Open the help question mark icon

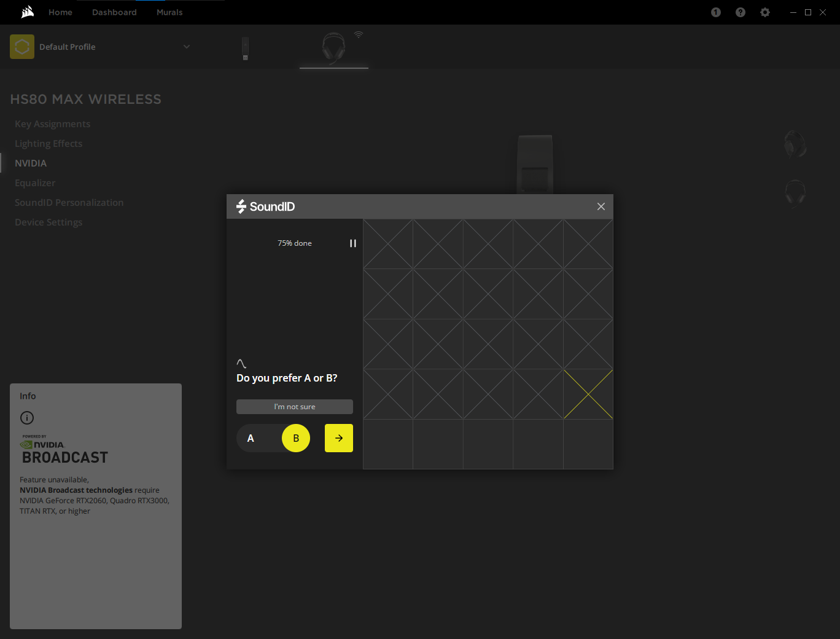(741, 12)
